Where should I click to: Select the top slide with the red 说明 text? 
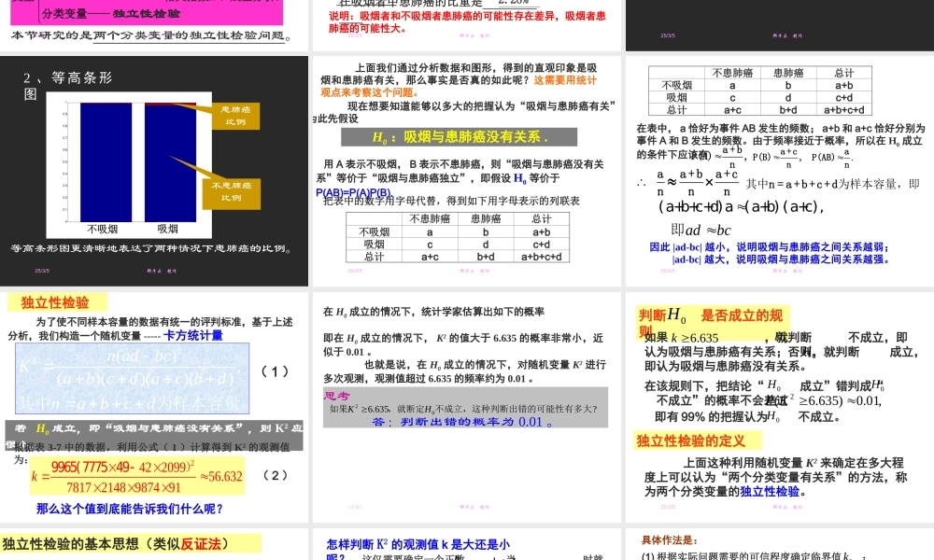coord(466,25)
